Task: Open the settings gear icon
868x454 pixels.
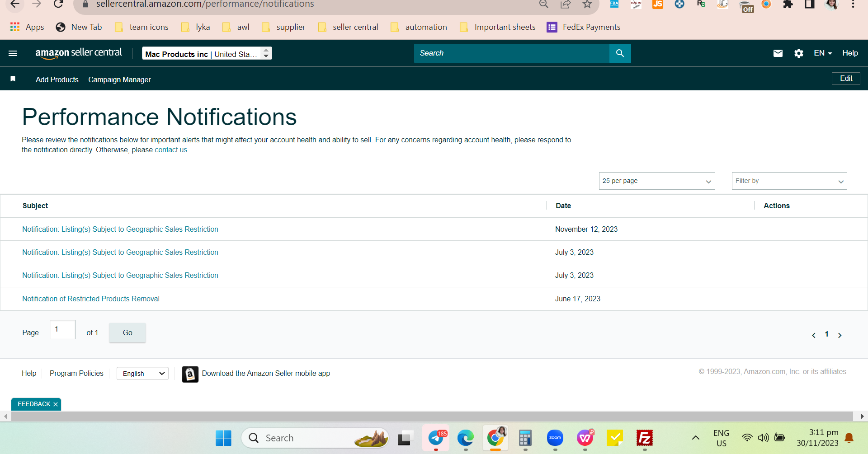Action: coord(799,53)
